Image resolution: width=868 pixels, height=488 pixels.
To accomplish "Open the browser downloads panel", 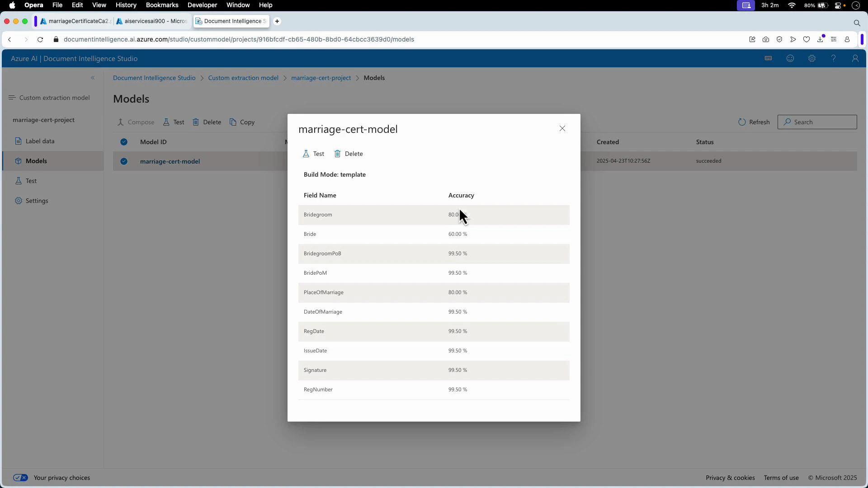I will tap(820, 39).
